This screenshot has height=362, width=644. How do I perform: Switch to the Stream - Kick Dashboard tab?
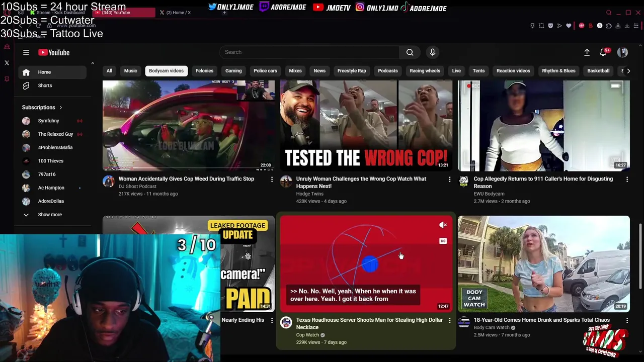point(60,13)
